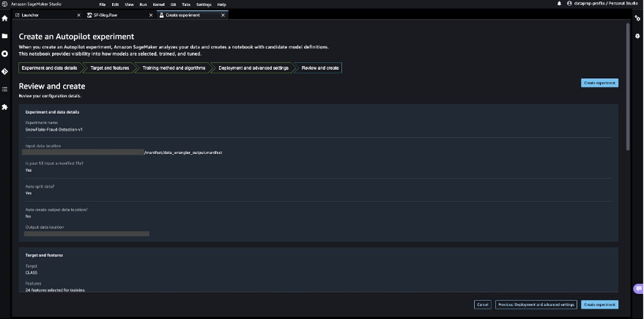Click the user profile avatar icon
Image resolution: width=644 pixels, height=319 pixels.
click(x=569, y=3)
